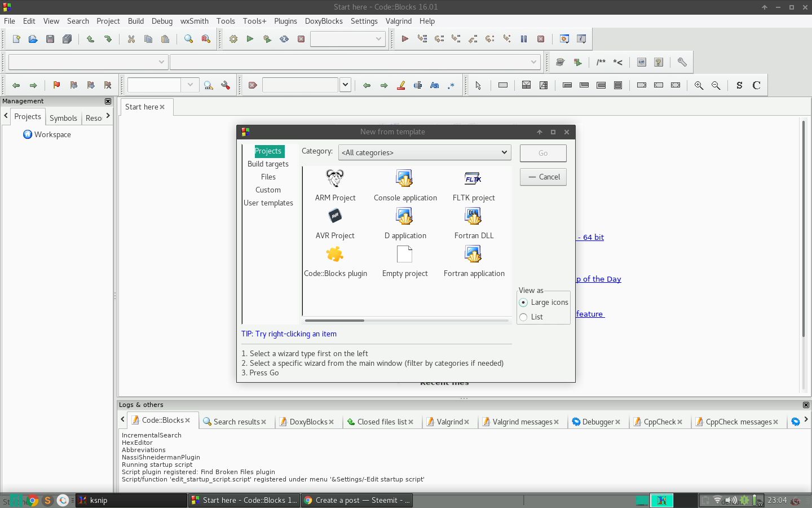Click the Cut scissors icon
Screen dimensions: 812x508
[x=131, y=39]
